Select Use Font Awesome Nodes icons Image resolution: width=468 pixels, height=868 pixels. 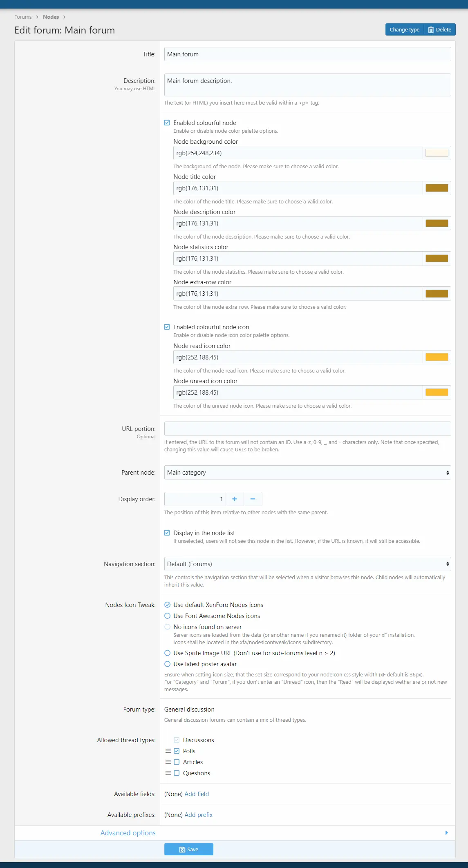(168, 616)
